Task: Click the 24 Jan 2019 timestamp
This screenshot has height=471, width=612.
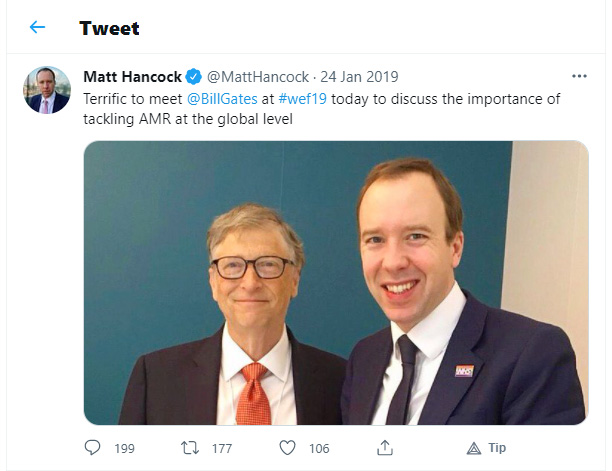Action: [x=359, y=77]
